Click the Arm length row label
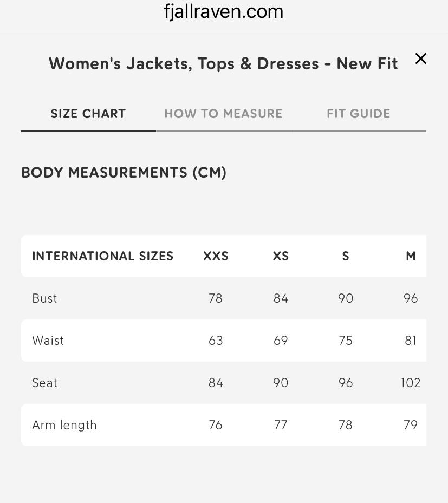The width and height of the screenshot is (448, 503). [64, 425]
